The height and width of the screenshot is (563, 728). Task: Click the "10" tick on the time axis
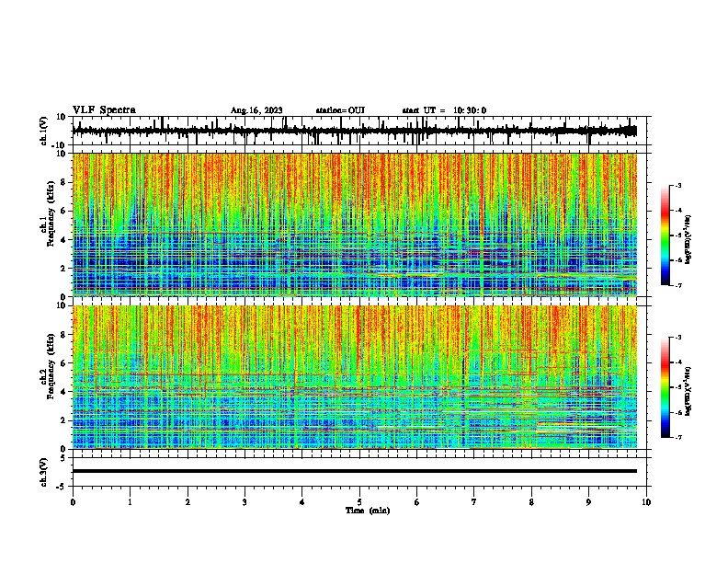pyautogui.click(x=646, y=502)
